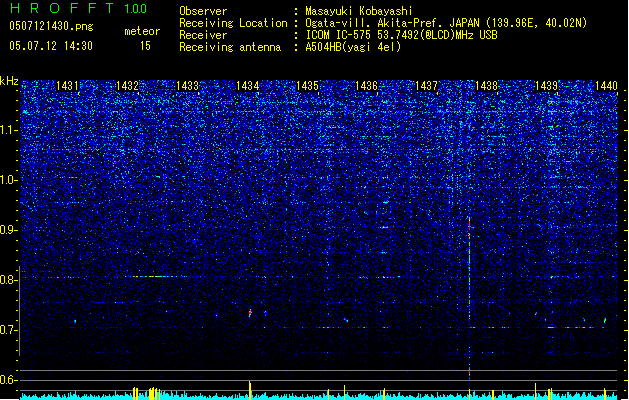Click the 1.0 frequency axis label

tap(9, 180)
